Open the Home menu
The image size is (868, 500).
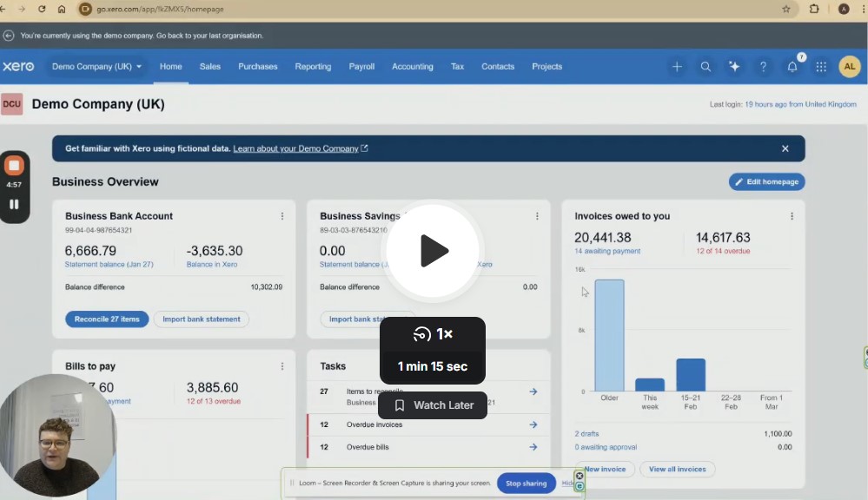170,66
